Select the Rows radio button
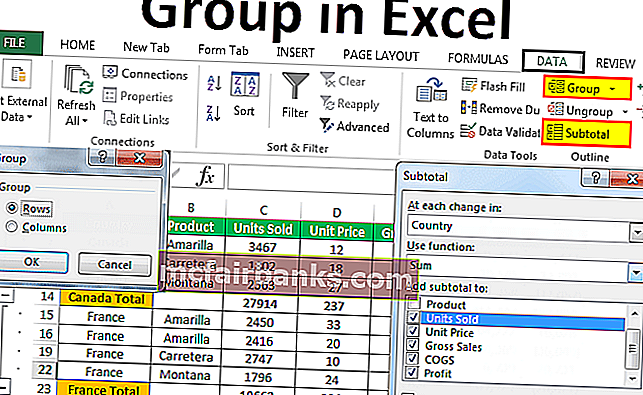643x395 pixels. [x=12, y=208]
